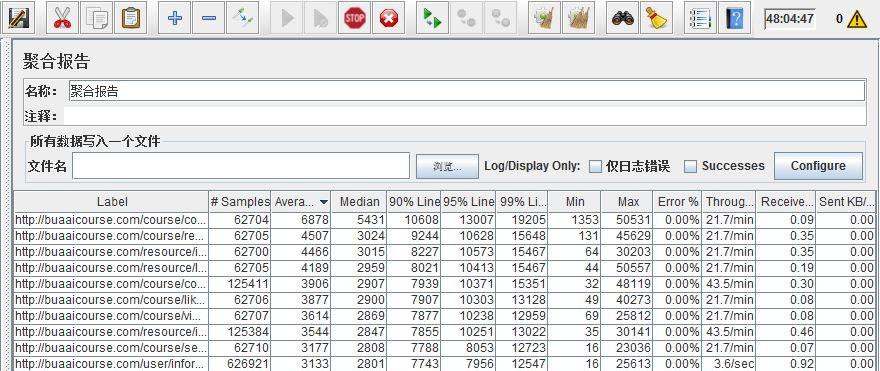Select row label buaaicourse.com/course/vi...
Image resolution: width=880 pixels, height=371 pixels.
[111, 315]
